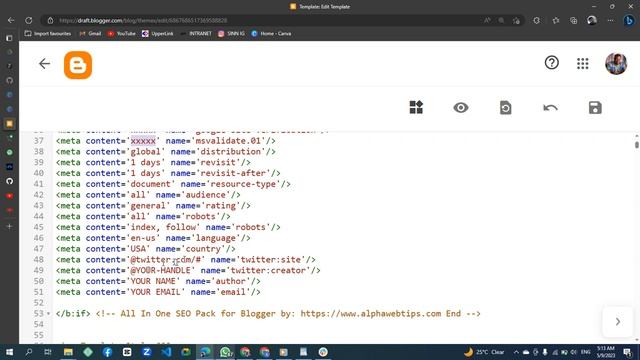Screen dimensions: 640x360
Task: Select the 'xxxxx' value on line 37
Action: [143, 141]
